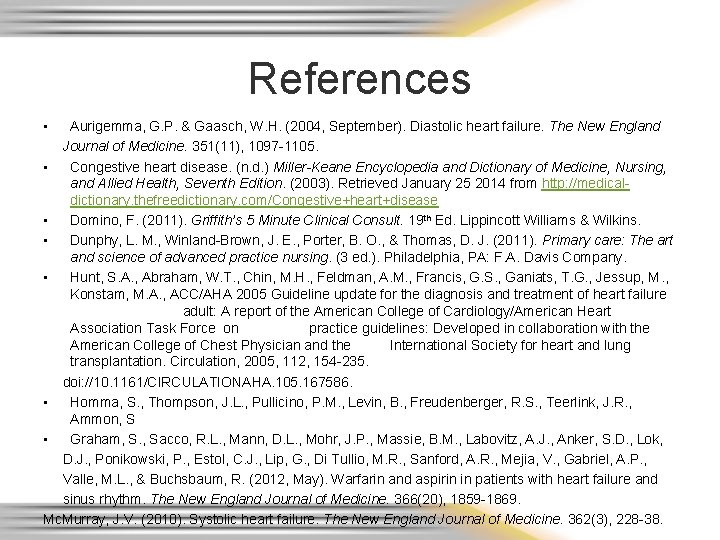
Task: Click the 'Ammon, S' text line
Action: pos(102,419)
